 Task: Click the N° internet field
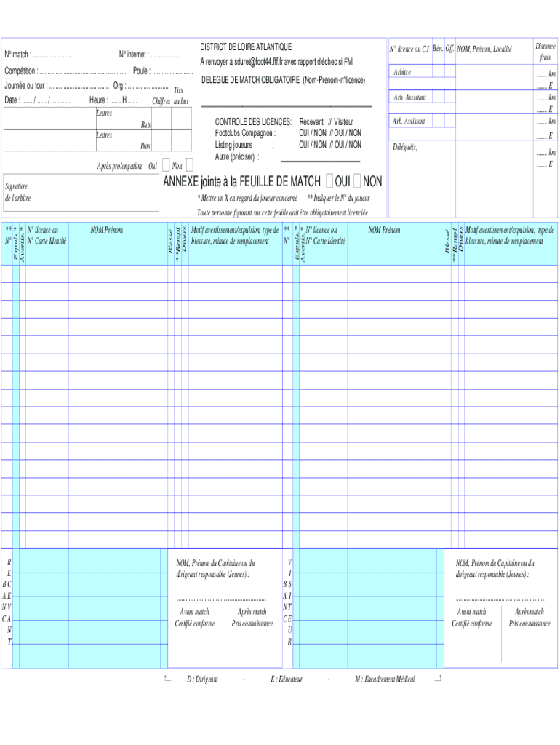click(166, 55)
